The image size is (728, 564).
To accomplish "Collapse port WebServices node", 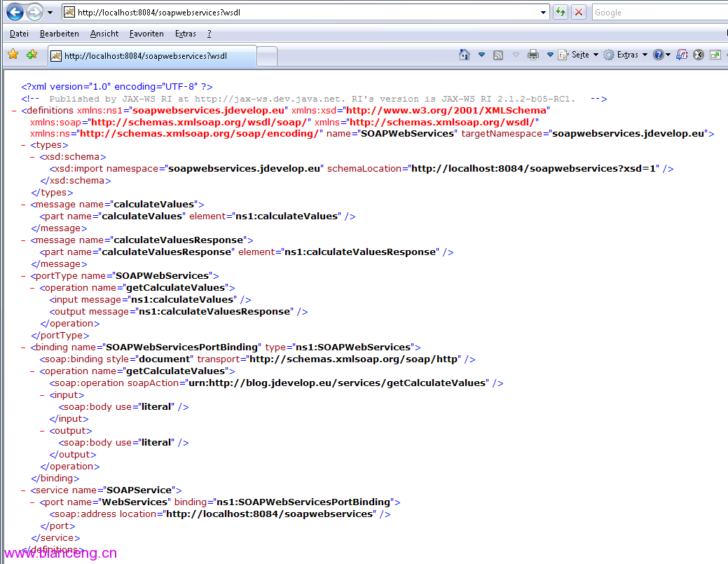I will point(32,503).
